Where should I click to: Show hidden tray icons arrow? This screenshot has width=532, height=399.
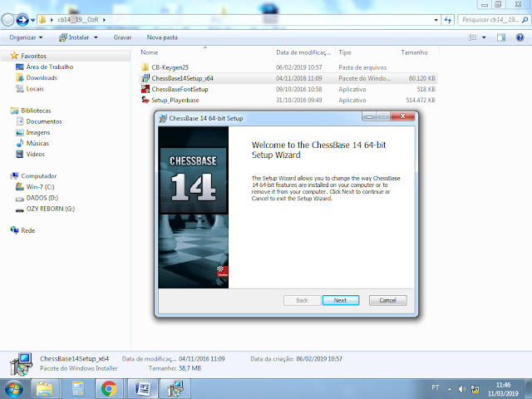(x=450, y=389)
